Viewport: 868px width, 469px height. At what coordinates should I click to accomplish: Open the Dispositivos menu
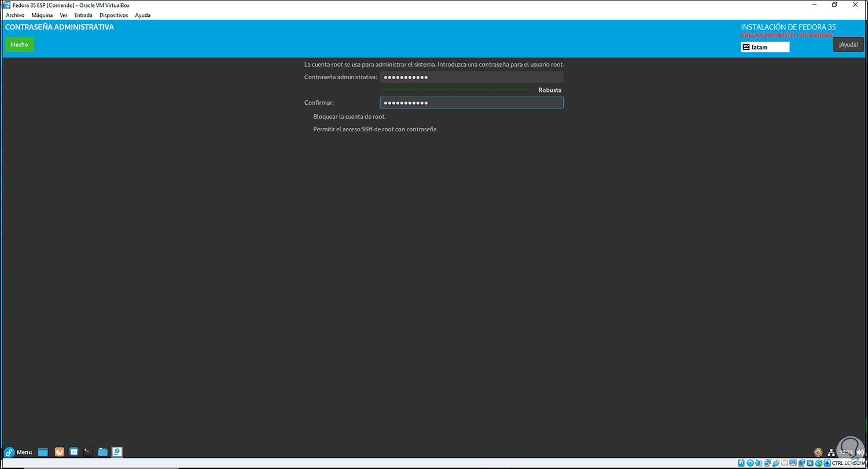[113, 15]
